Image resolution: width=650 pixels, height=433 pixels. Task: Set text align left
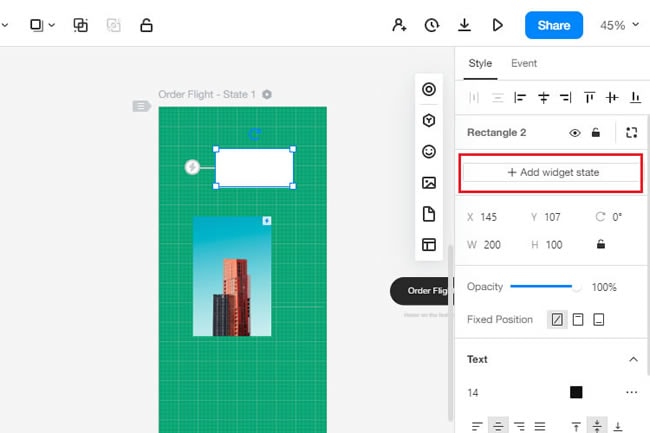(477, 426)
